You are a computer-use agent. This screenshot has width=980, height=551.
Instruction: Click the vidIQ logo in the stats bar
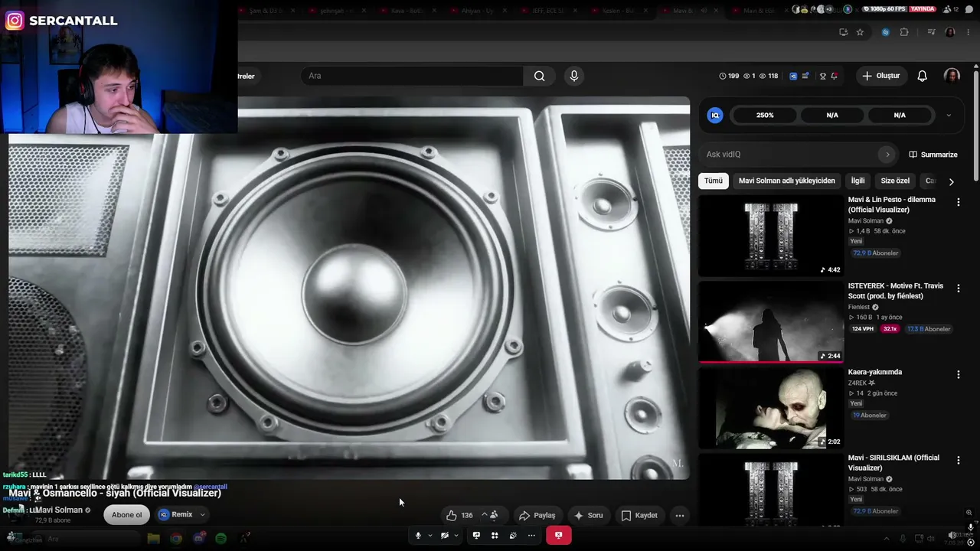coord(793,76)
